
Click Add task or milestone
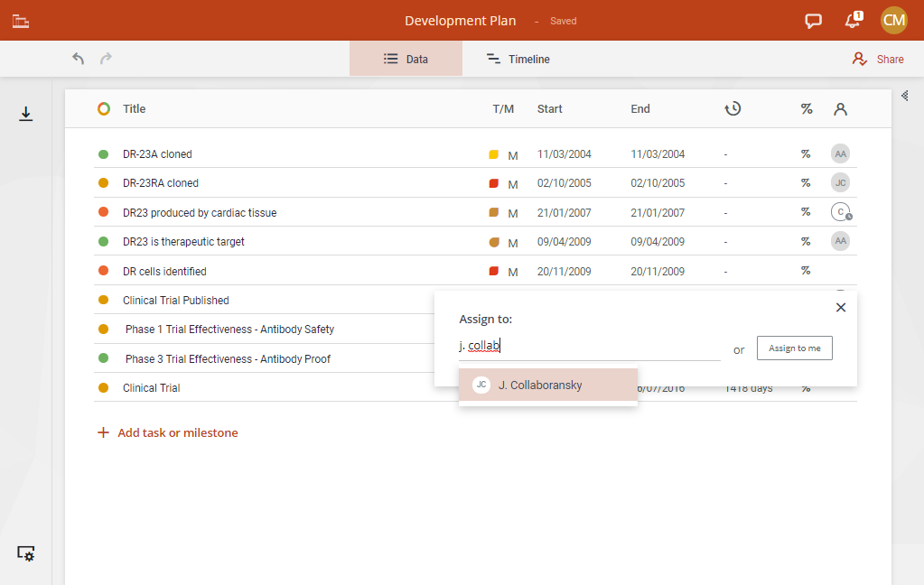tap(168, 433)
